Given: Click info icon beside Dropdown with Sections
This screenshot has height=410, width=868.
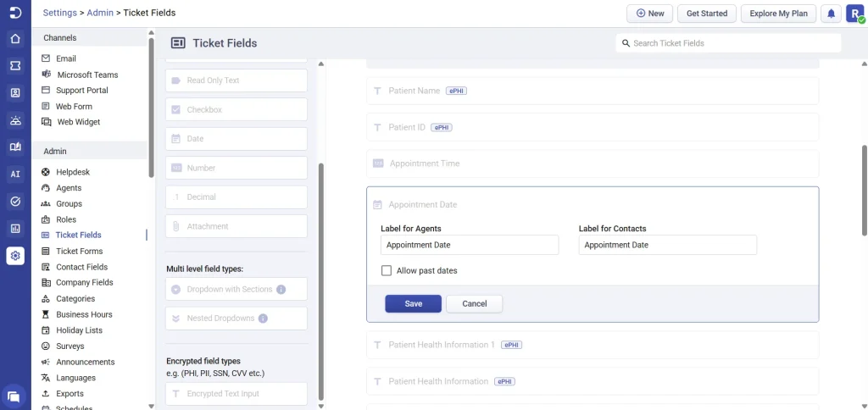Looking at the screenshot, I should pyautogui.click(x=281, y=290).
